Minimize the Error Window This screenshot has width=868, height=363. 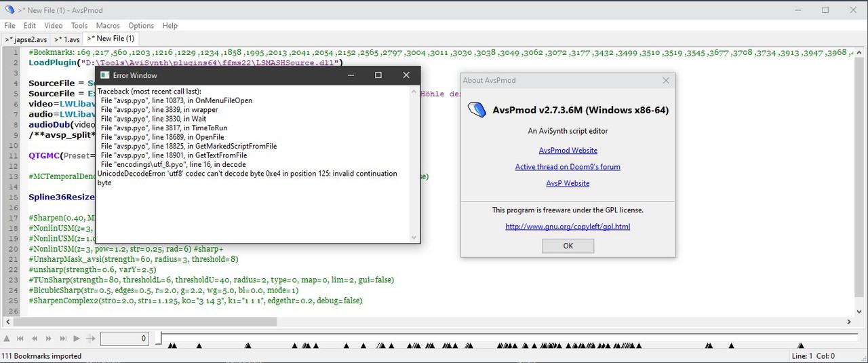[351, 75]
